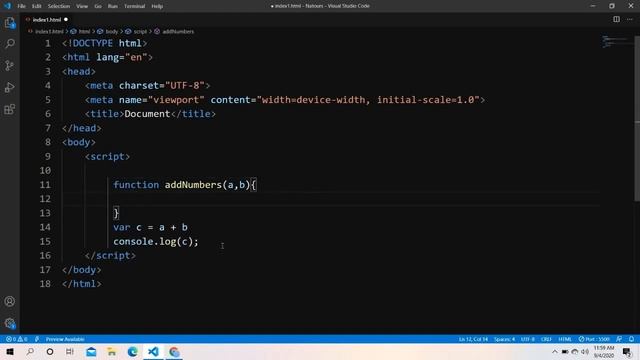
Task: Select the index1.html editor tab
Action: click(x=46, y=19)
